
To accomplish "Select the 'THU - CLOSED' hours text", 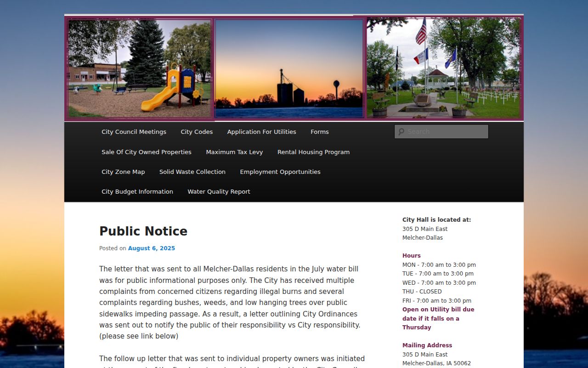I will coord(422,292).
